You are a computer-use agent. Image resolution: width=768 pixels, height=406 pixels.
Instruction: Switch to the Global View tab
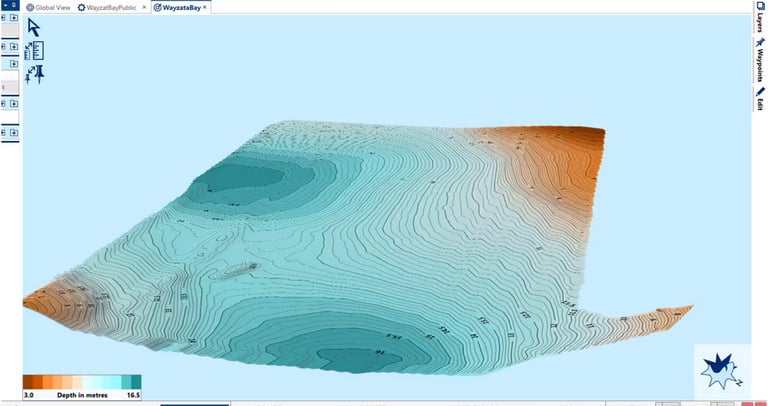(x=48, y=8)
